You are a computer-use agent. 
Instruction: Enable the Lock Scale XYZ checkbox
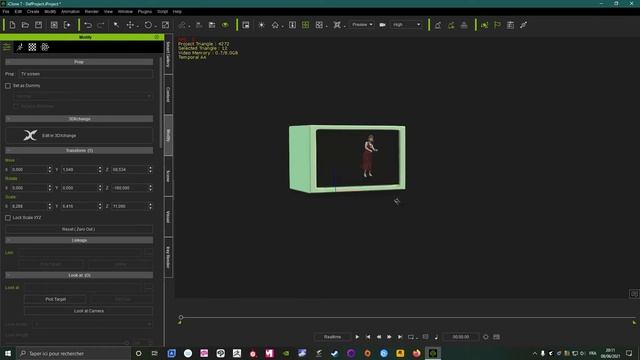(x=8, y=218)
